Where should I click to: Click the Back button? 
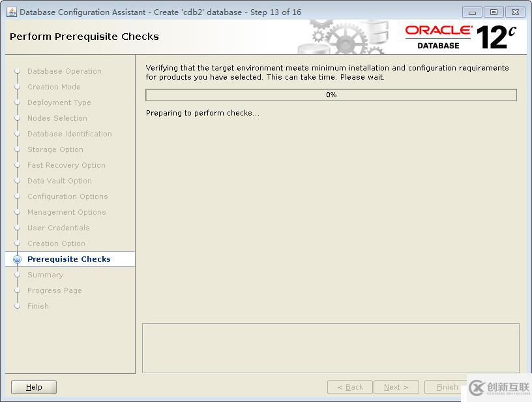350,387
